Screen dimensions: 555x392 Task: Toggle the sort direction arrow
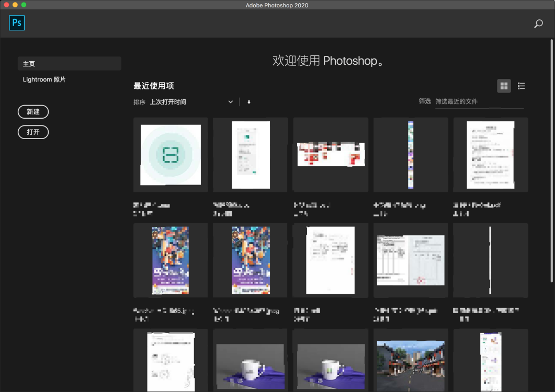(x=248, y=101)
